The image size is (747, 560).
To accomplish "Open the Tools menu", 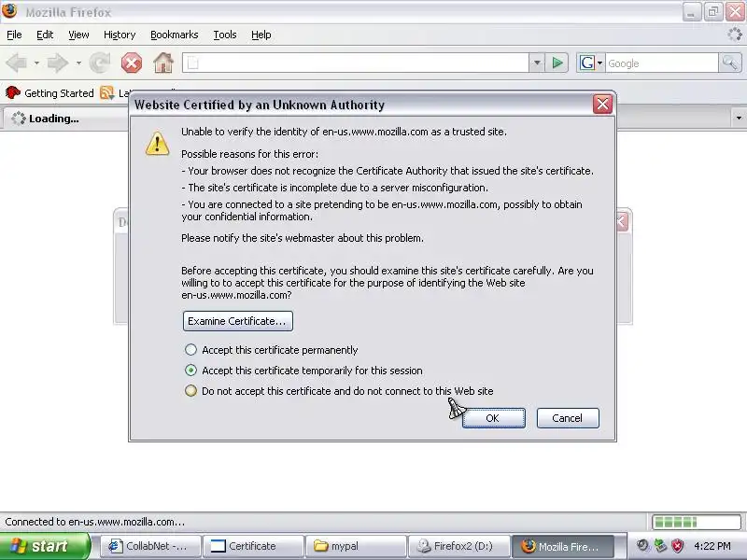I will 225,35.
